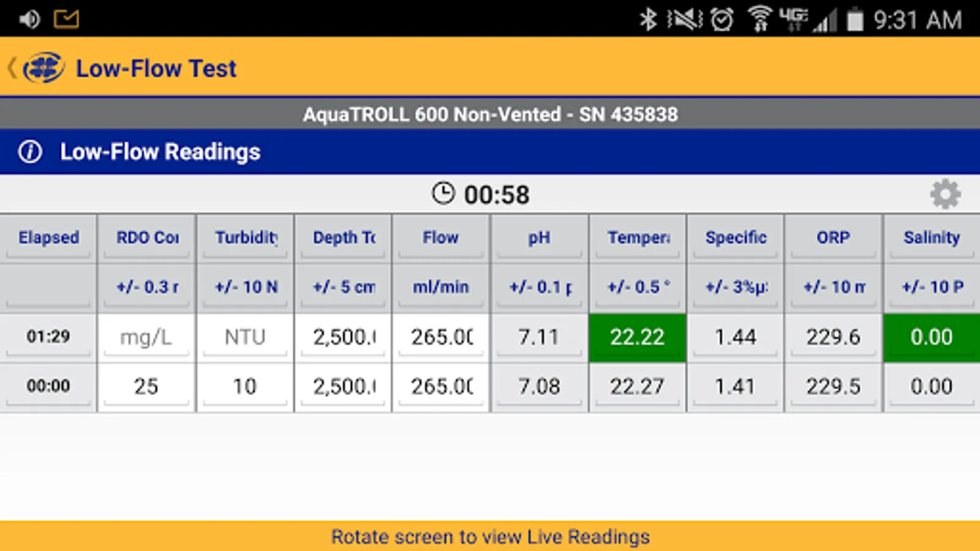Edit the depth field in the 01:29 row
The width and height of the screenshot is (980, 551).
point(343,337)
